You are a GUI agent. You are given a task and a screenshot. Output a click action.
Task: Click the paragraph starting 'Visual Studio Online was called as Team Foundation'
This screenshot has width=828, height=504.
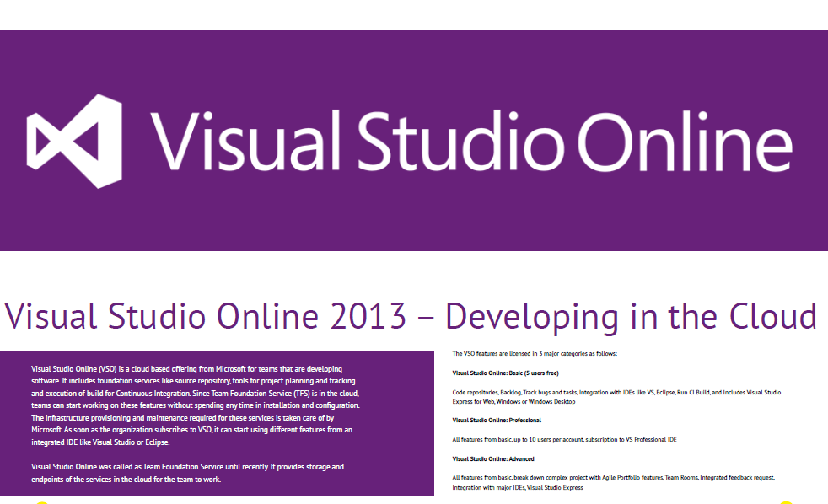pyautogui.click(x=187, y=473)
